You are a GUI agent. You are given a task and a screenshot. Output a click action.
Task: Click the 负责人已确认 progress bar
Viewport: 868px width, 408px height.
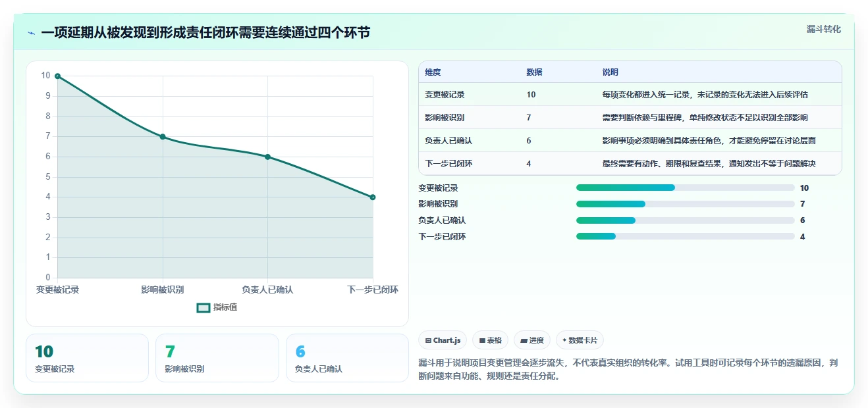pos(685,220)
